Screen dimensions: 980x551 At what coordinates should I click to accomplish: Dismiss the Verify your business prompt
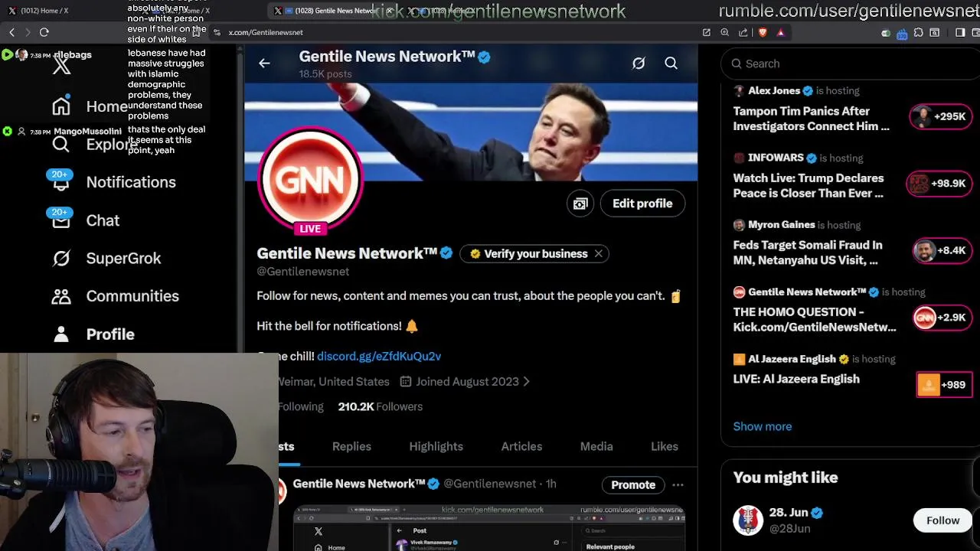(x=598, y=253)
